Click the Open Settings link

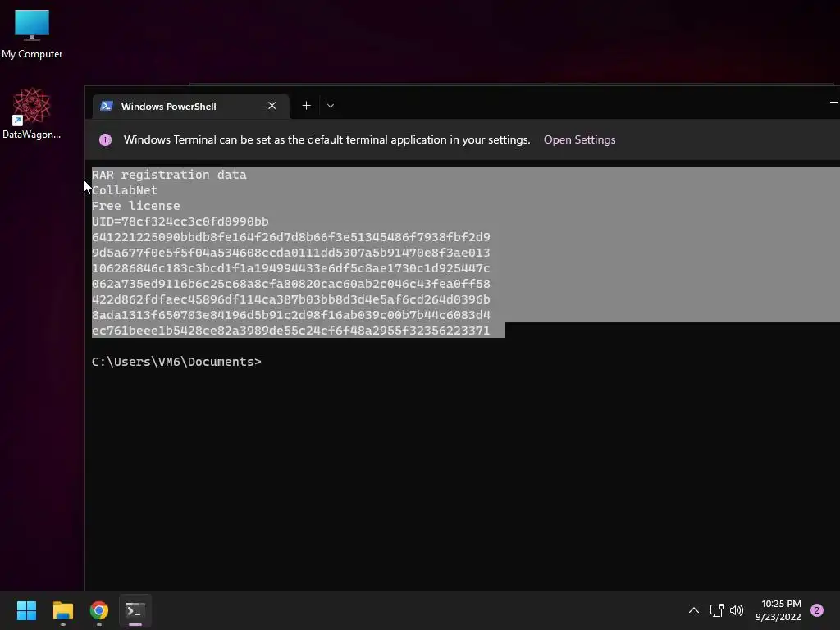pyautogui.click(x=580, y=139)
